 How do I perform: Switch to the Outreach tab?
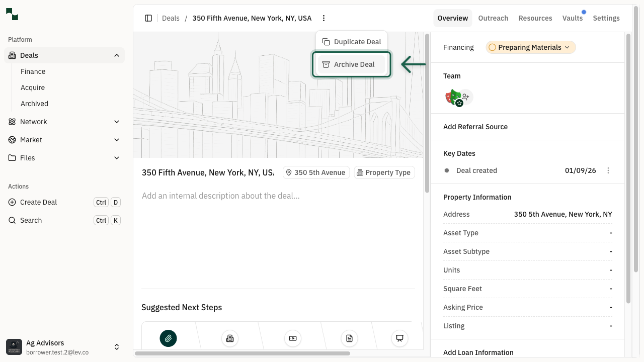coord(493,18)
